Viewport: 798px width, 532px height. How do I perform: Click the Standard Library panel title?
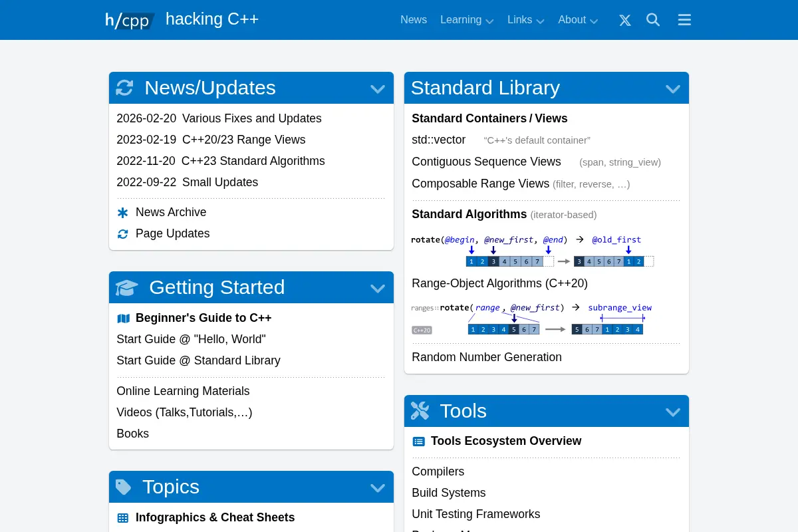point(485,88)
